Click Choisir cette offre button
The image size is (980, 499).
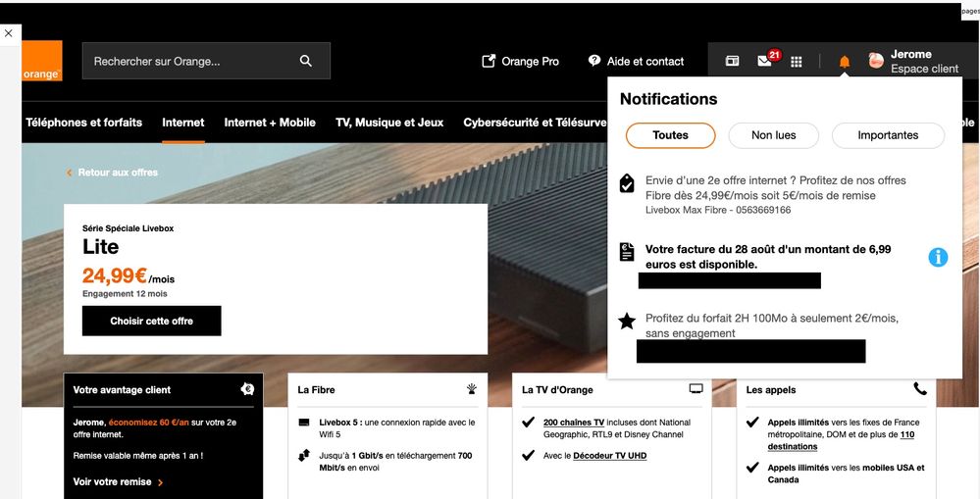[x=152, y=321]
